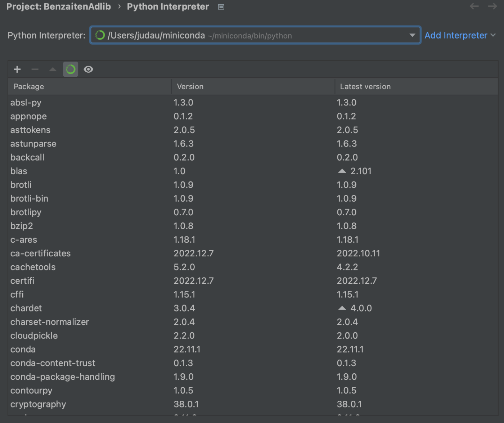Image resolution: width=504 pixels, height=423 pixels.
Task: Click the Python Interpreter breadcrumb title
Action: pos(168,6)
